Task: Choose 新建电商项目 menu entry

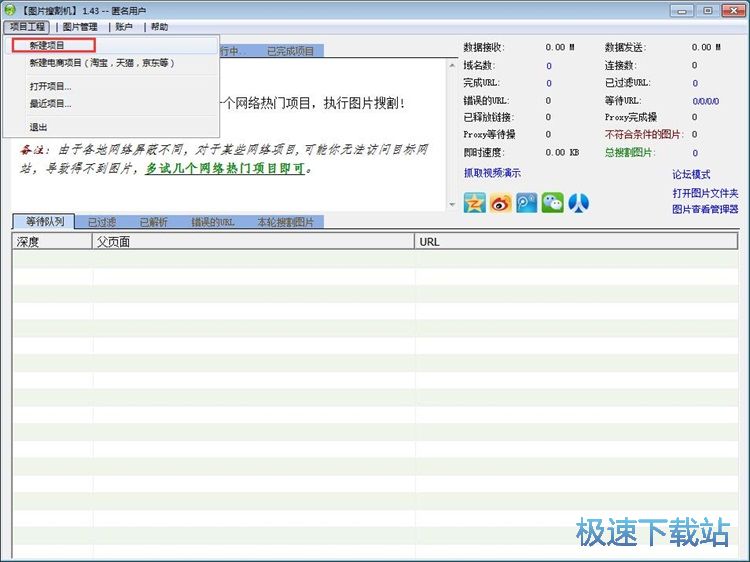Action: click(x=101, y=63)
